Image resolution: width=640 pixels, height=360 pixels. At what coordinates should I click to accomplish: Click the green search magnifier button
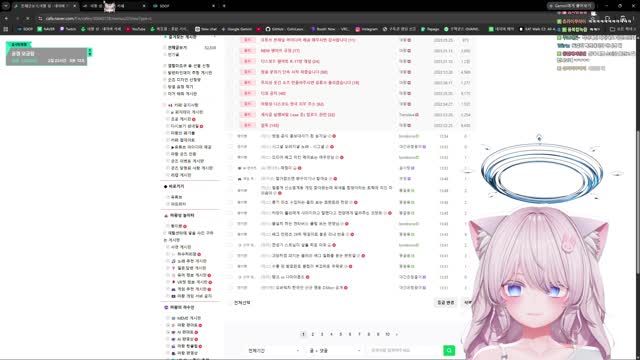(449, 350)
